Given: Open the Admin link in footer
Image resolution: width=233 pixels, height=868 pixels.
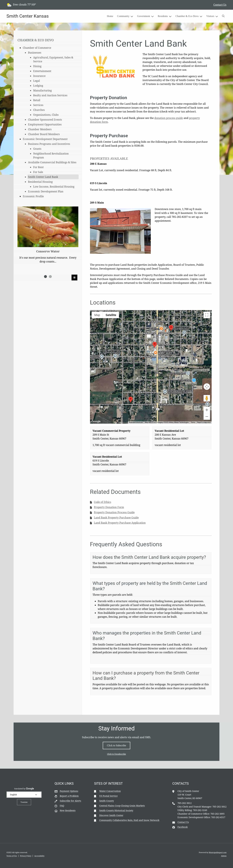Looking at the screenshot, I should pyautogui.click(x=224, y=856).
